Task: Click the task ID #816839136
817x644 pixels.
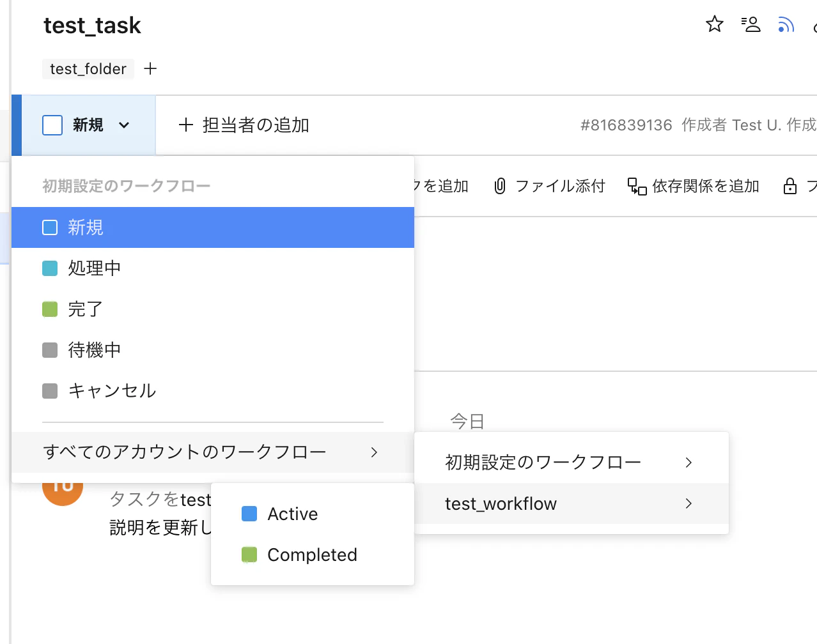Action: 626,125
